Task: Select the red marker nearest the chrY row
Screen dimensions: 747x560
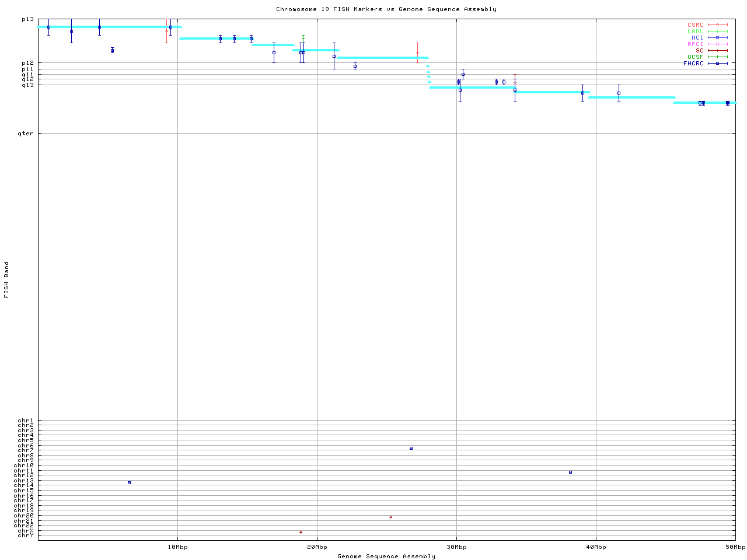Action: (301, 532)
